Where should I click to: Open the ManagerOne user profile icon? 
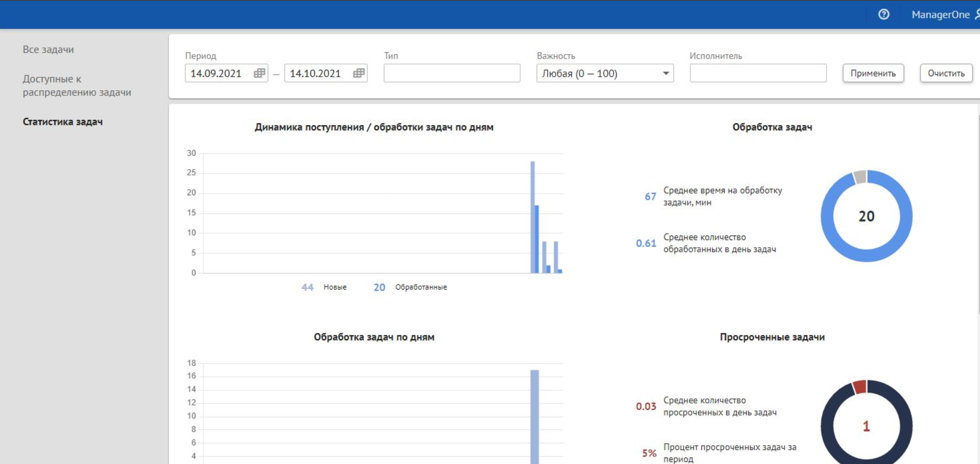click(x=977, y=14)
